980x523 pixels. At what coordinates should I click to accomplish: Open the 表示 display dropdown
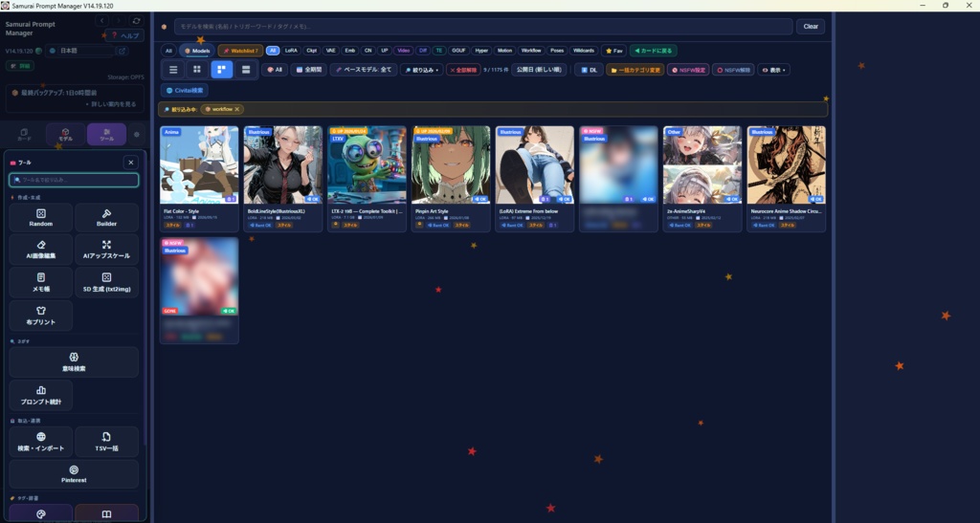click(x=773, y=70)
